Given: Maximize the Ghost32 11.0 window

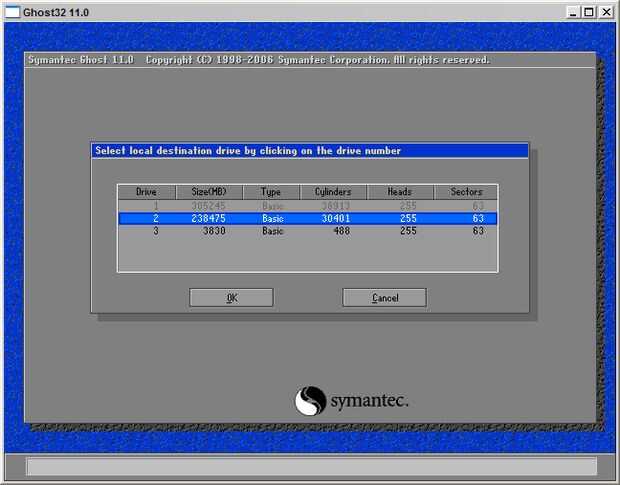Looking at the screenshot, I should (589, 12).
